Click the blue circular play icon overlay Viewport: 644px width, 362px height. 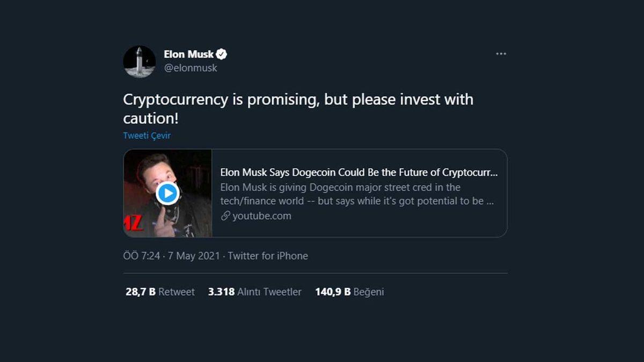coord(168,193)
